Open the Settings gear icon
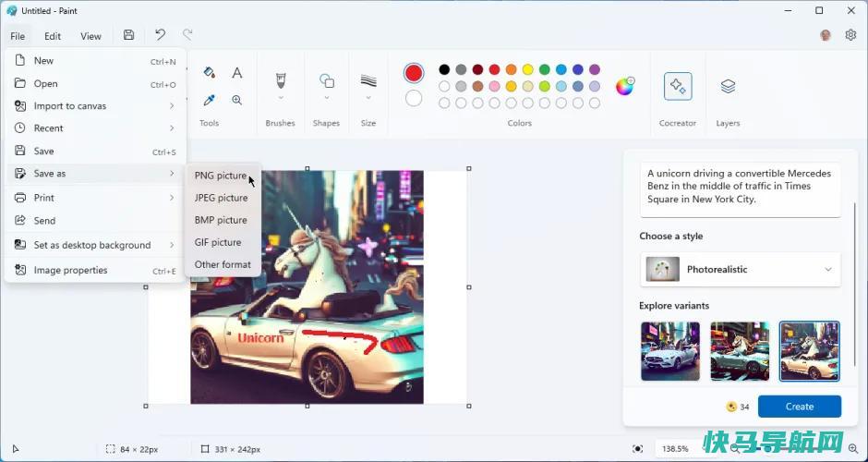This screenshot has width=868, height=462. click(850, 35)
